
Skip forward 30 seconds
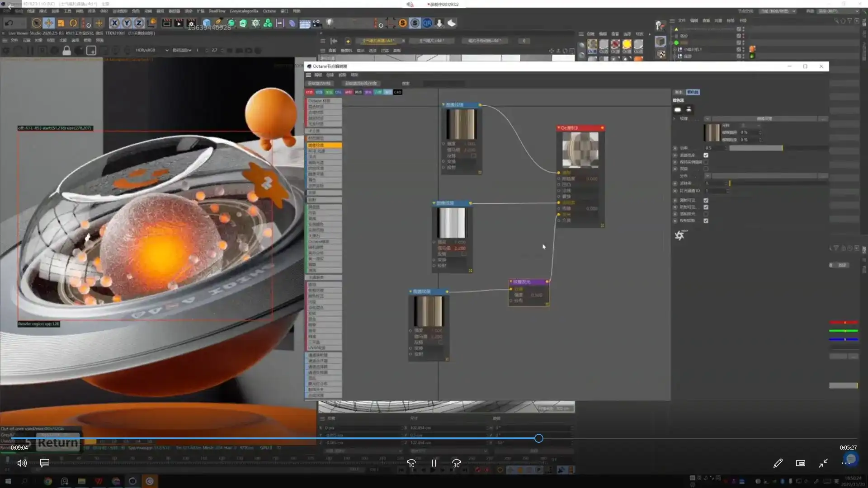pyautogui.click(x=456, y=463)
